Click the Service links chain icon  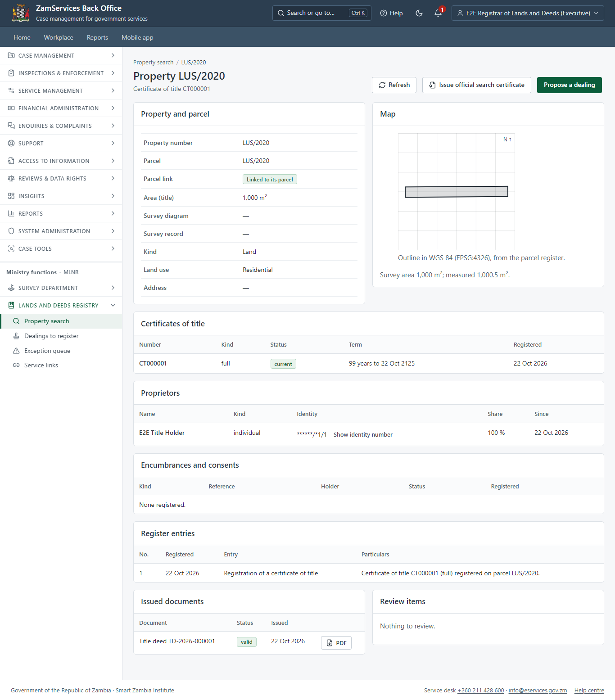tap(16, 365)
